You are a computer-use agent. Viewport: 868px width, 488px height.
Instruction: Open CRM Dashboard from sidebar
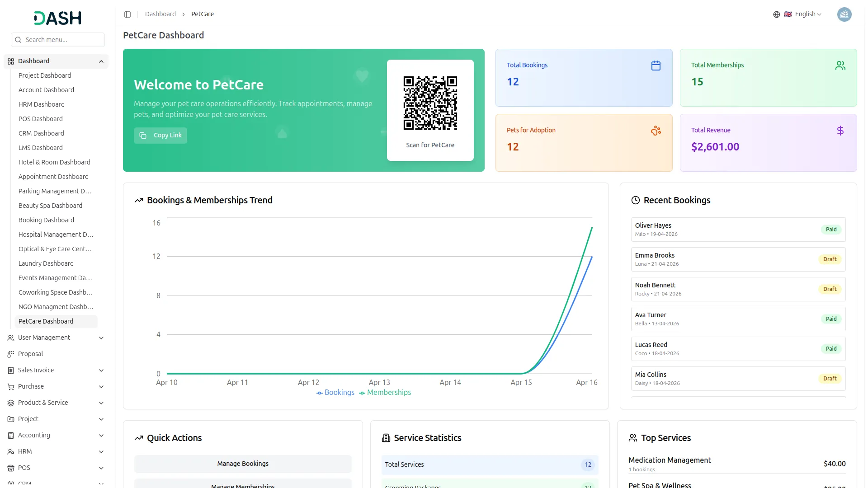pos(41,133)
